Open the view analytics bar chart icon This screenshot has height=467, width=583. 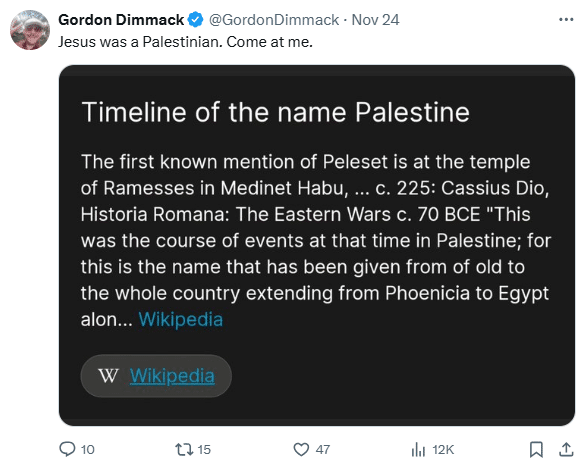point(418,449)
